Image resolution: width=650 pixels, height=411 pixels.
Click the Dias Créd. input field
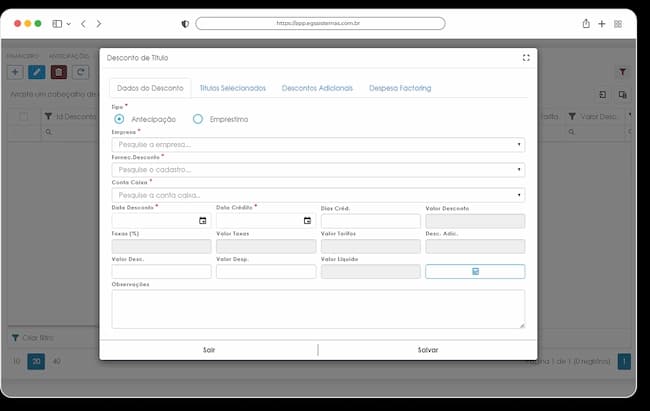click(371, 221)
